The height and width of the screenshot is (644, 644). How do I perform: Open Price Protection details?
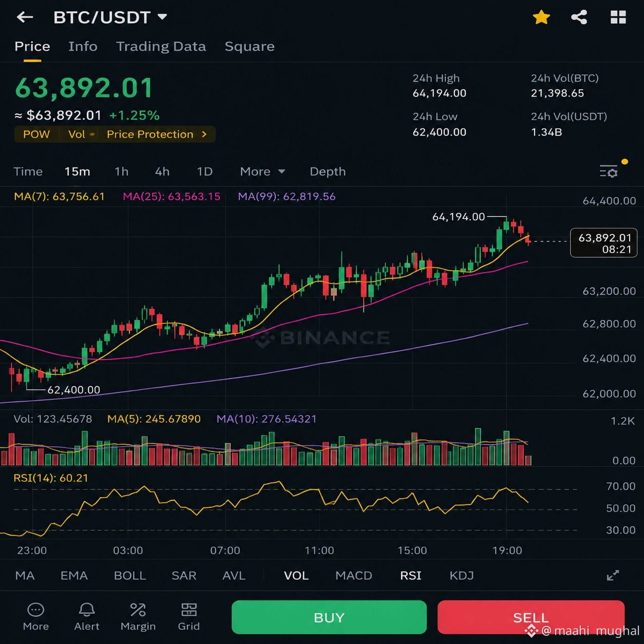[150, 134]
